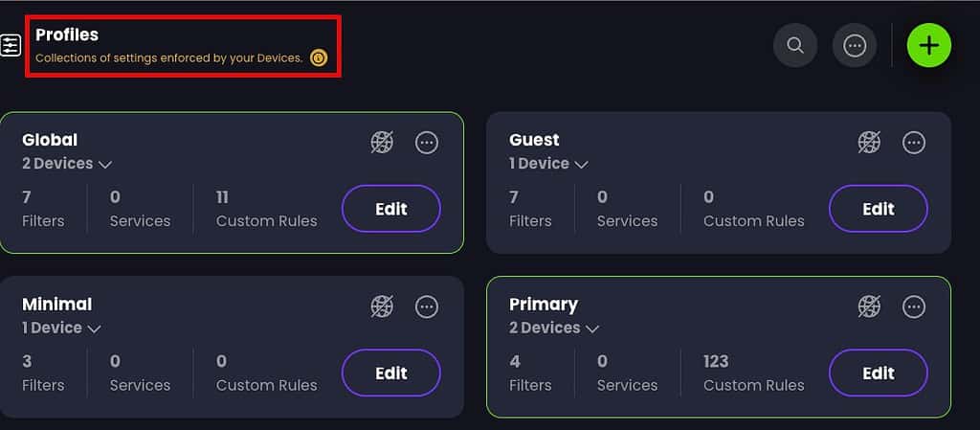Open the search magnifier icon
Image resolution: width=980 pixels, height=430 pixels.
[x=795, y=46]
